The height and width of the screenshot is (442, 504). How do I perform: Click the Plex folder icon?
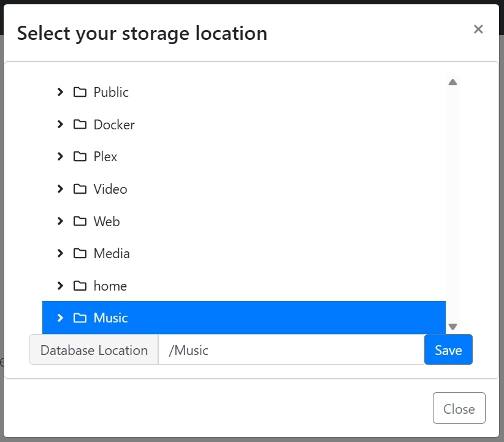pos(80,157)
